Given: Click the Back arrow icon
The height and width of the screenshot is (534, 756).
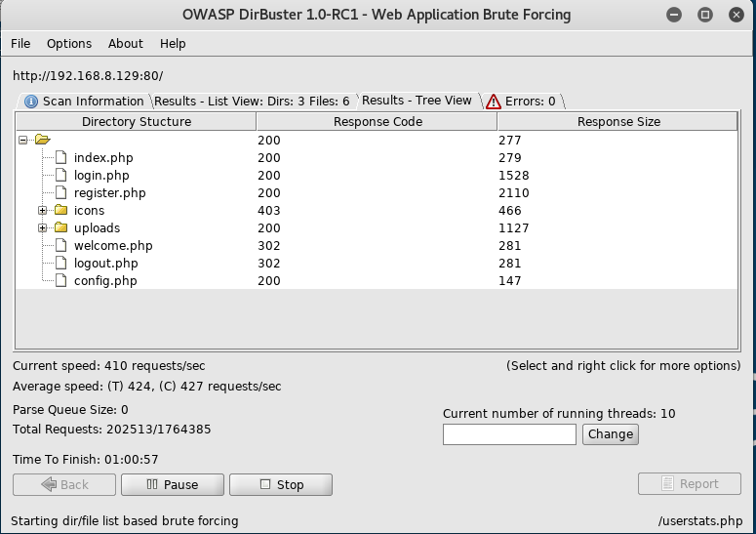Looking at the screenshot, I should 49,484.
